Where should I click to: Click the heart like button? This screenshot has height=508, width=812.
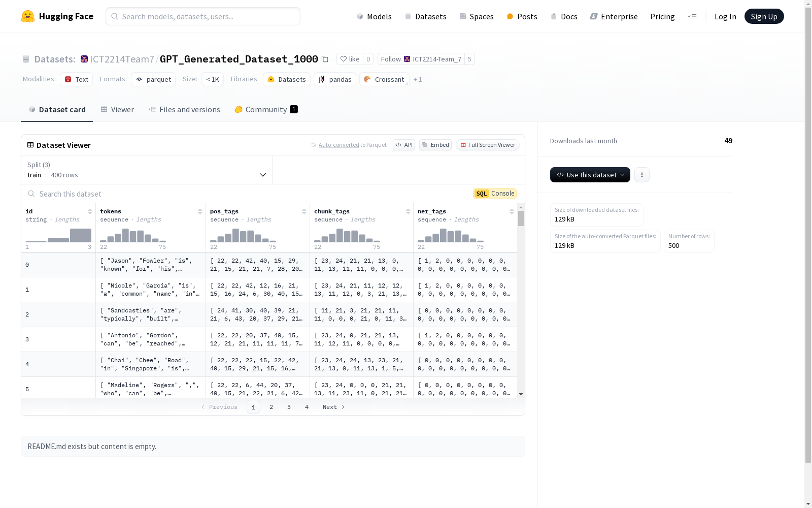coord(350,59)
